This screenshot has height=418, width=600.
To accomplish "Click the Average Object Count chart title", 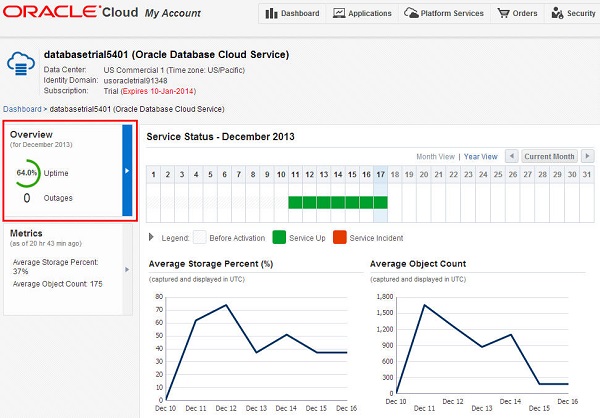I will click(418, 264).
